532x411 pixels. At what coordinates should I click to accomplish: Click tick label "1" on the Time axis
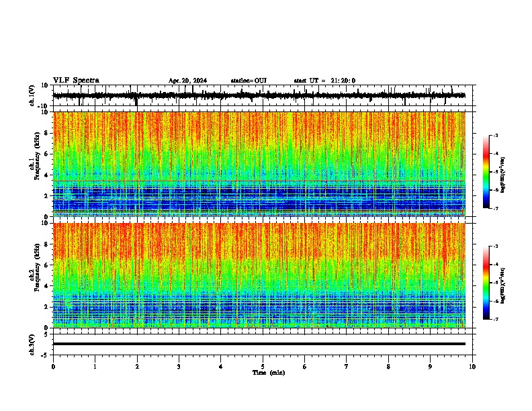[x=95, y=367]
